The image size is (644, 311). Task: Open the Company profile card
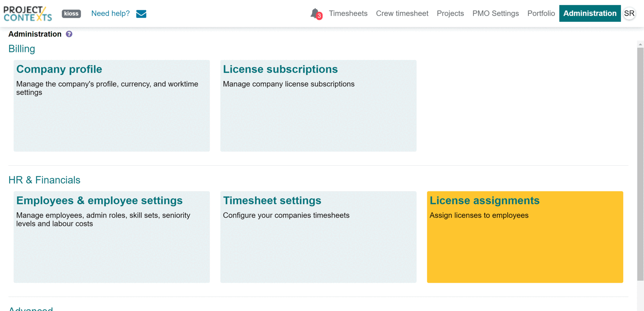click(112, 106)
